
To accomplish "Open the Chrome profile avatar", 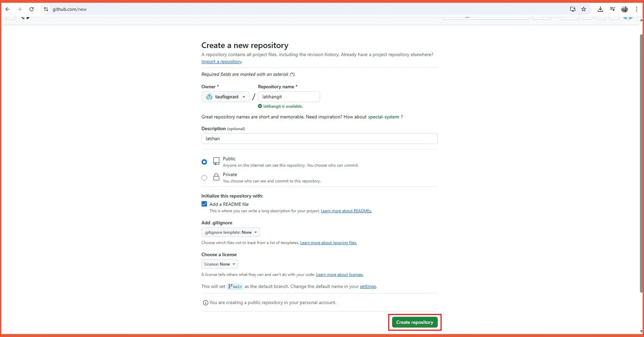I will [625, 9].
